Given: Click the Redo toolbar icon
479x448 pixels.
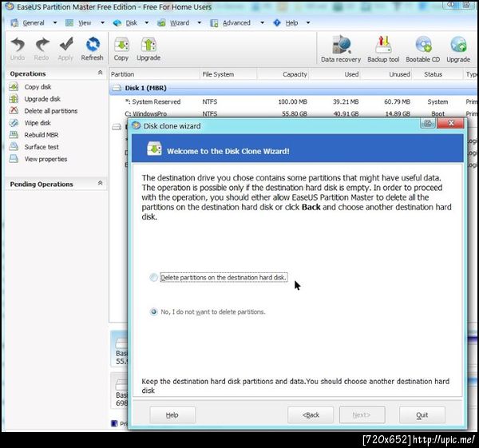Looking at the screenshot, I should pos(42,49).
